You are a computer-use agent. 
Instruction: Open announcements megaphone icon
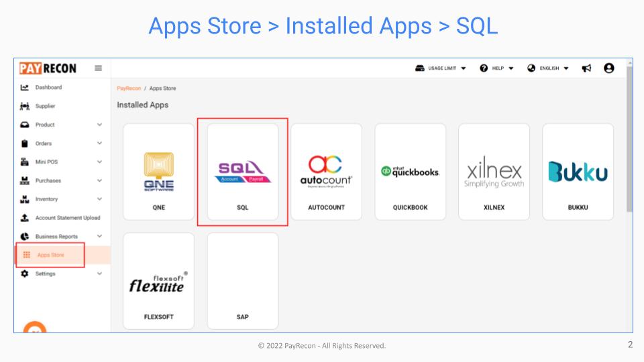pyautogui.click(x=586, y=68)
